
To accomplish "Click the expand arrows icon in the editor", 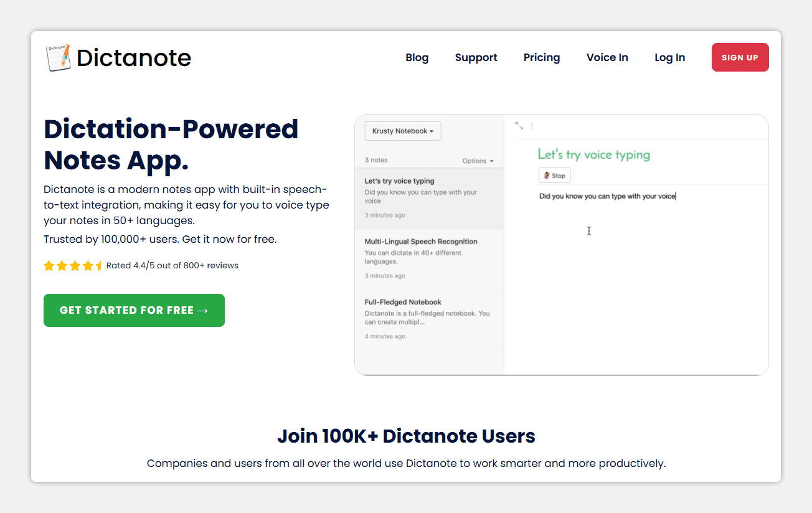I will (x=519, y=126).
